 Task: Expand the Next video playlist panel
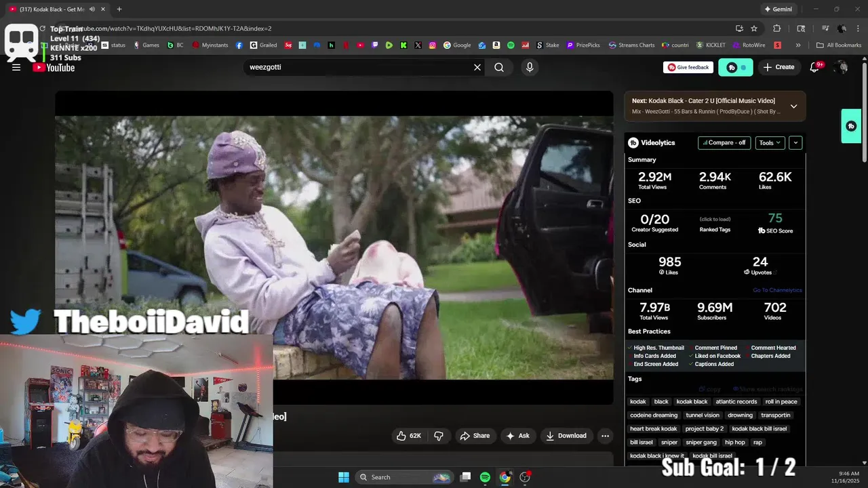[793, 106]
